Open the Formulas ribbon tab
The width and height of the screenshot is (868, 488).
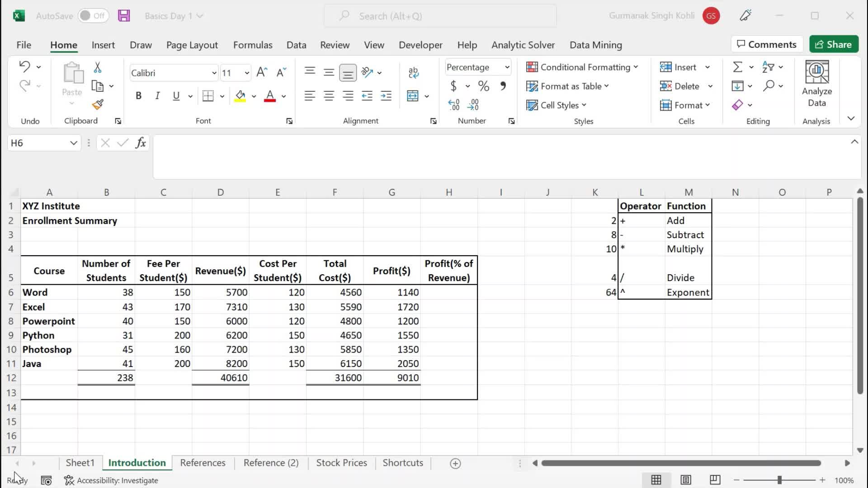[253, 45]
